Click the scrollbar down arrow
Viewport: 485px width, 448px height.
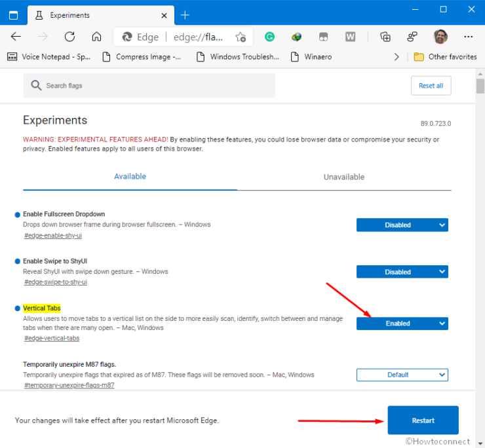pos(480,443)
